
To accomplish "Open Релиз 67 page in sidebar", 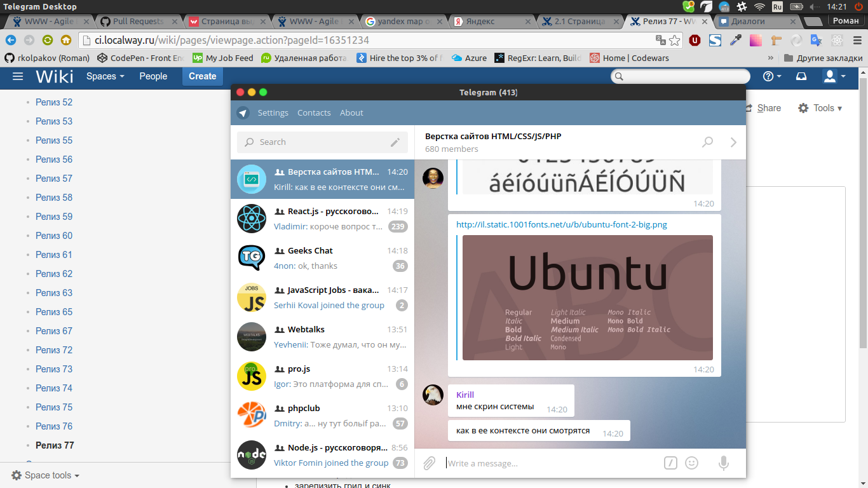I will [54, 331].
